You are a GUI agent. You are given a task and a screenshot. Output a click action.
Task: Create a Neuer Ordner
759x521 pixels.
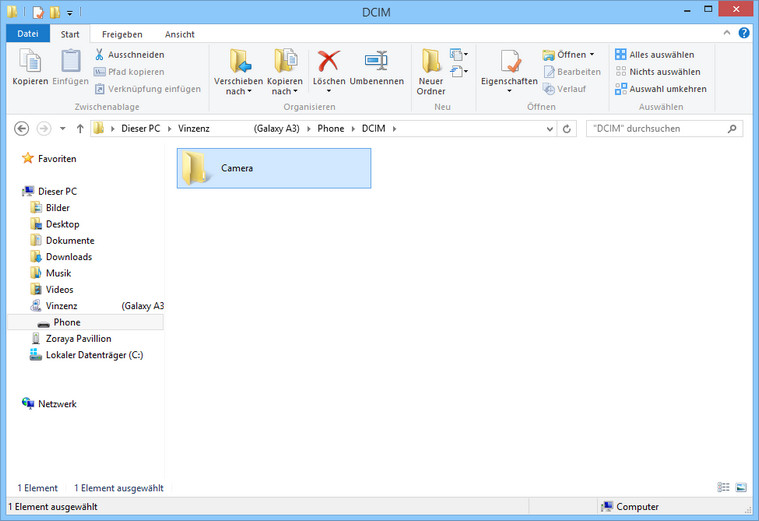click(431, 72)
